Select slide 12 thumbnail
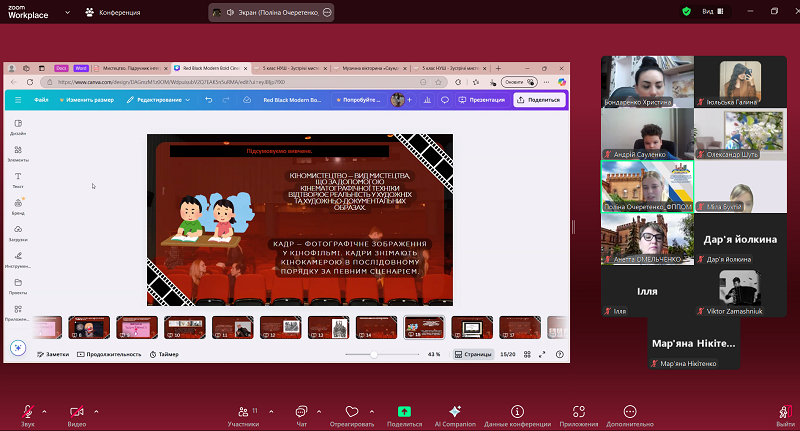Viewport: 800px width, 431px height. coord(281,327)
